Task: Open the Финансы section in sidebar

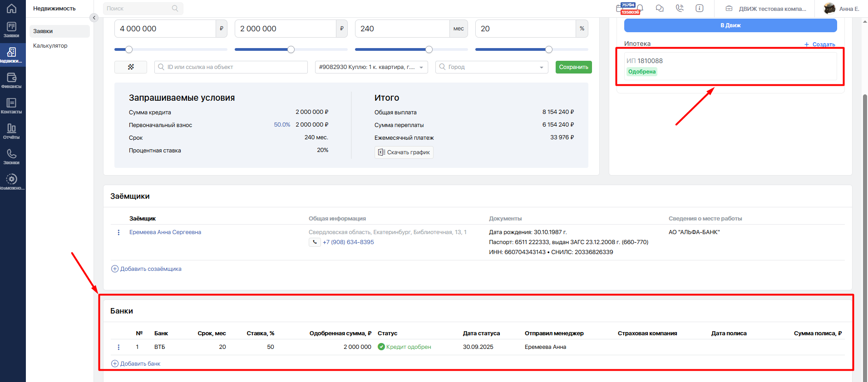Action: tap(11, 80)
